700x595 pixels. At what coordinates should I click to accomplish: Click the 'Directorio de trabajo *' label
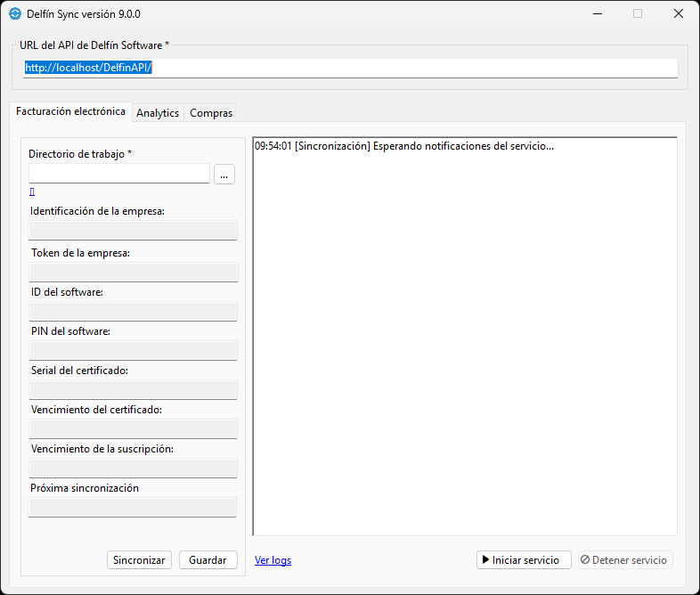click(80, 154)
